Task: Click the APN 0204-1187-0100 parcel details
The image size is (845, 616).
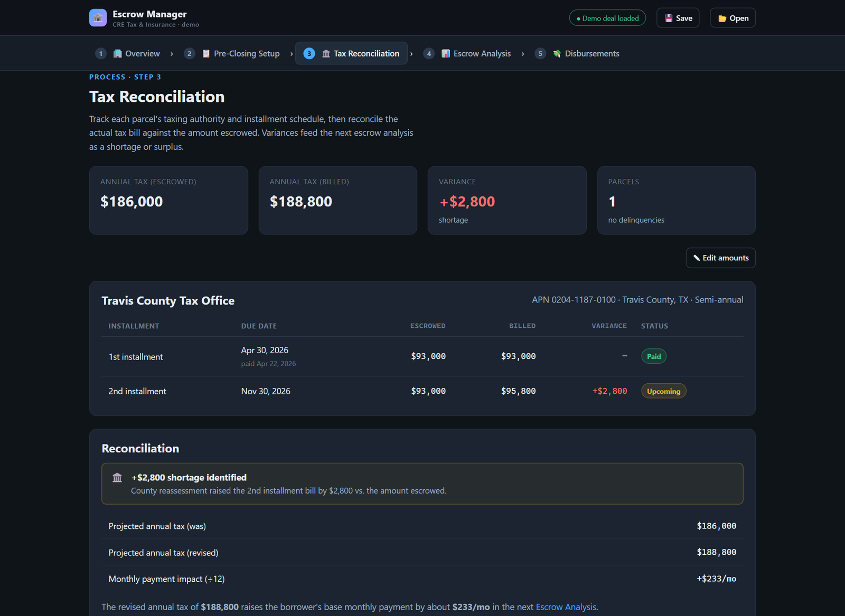Action: (637, 300)
